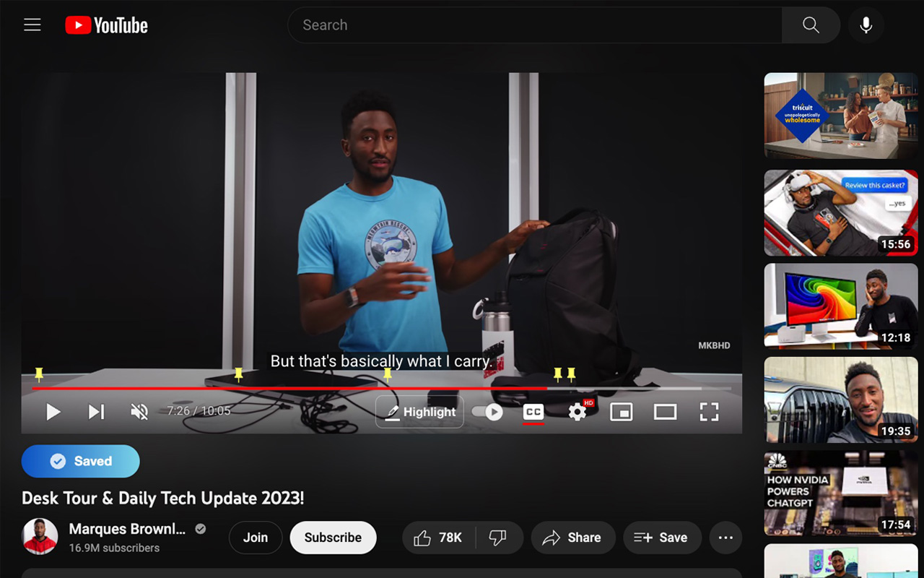
Task: Open the 15:56 casket review video
Action: click(x=841, y=212)
